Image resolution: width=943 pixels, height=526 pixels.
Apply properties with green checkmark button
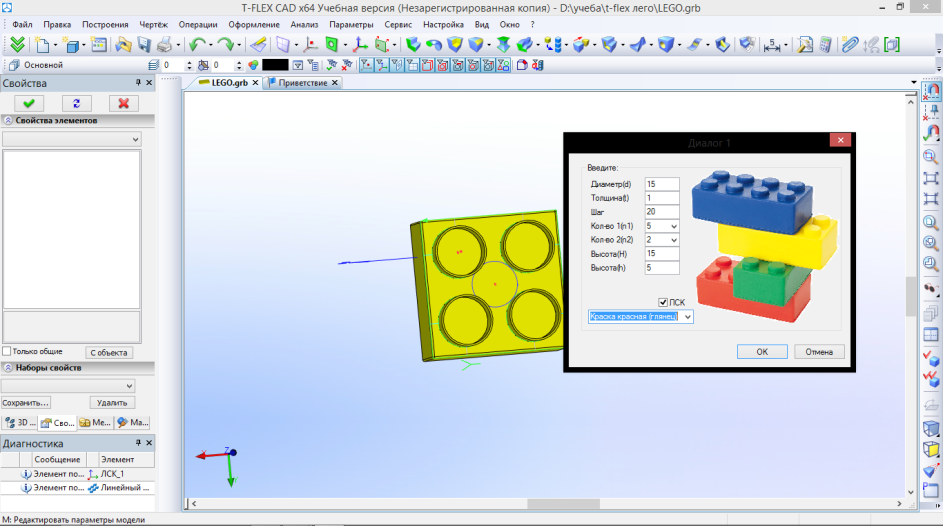30,103
